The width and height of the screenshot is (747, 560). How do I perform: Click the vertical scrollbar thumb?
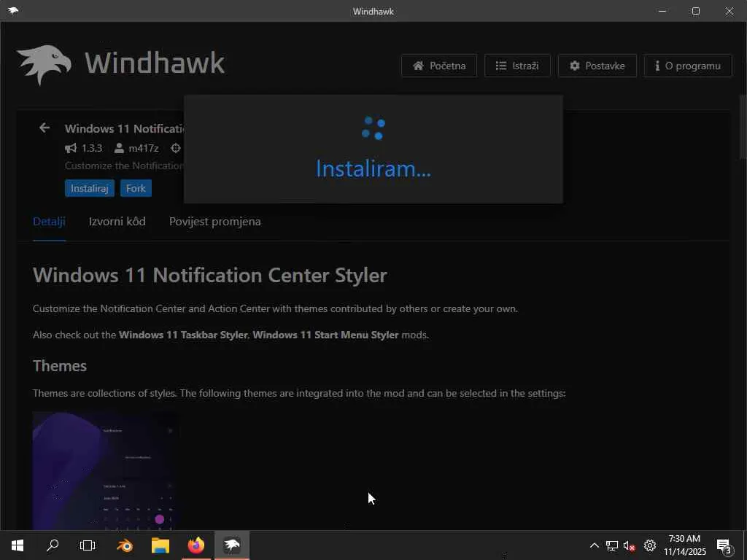point(743,127)
